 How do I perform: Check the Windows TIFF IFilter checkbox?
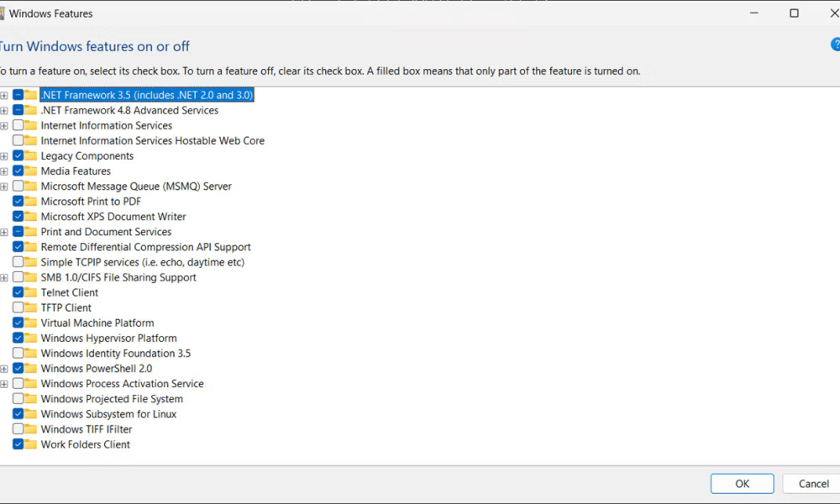click(x=18, y=429)
